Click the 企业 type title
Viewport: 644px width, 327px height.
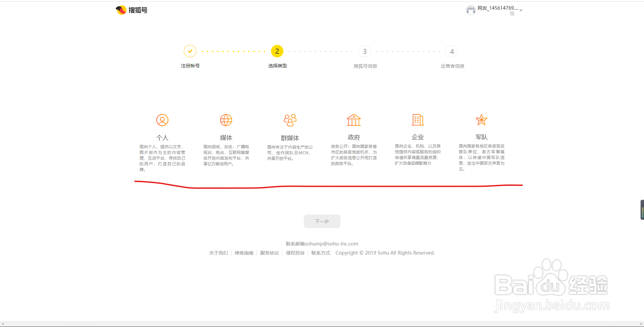[x=418, y=137]
